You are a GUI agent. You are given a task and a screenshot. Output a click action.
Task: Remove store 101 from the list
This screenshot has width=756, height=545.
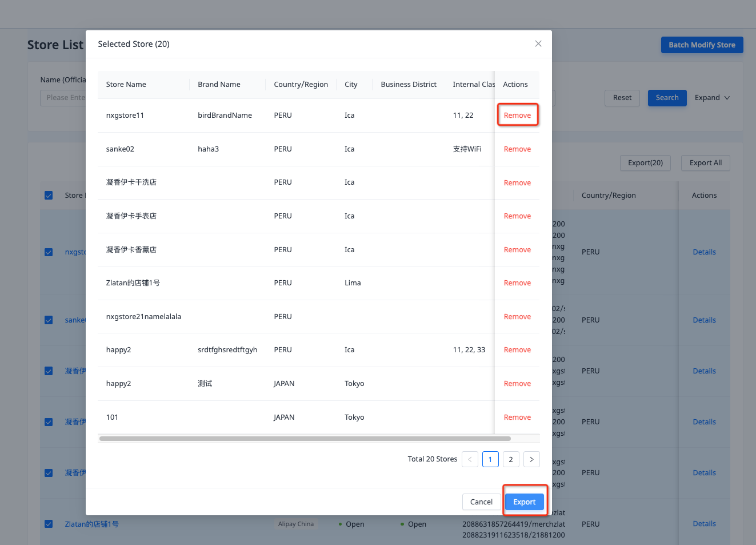tap(517, 417)
